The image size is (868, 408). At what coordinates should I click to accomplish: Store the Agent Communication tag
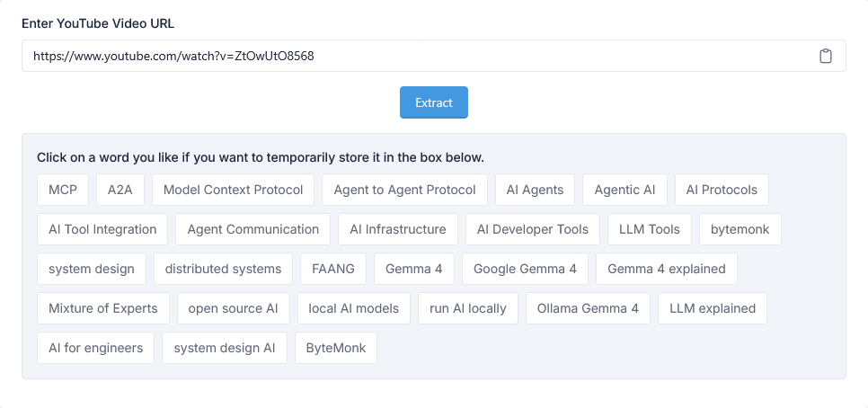coord(252,229)
